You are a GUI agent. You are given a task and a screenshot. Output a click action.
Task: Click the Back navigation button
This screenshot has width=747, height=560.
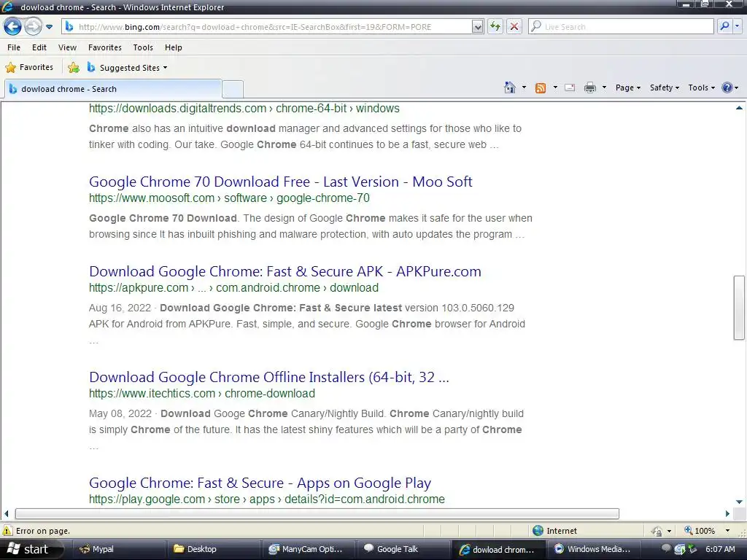point(13,26)
